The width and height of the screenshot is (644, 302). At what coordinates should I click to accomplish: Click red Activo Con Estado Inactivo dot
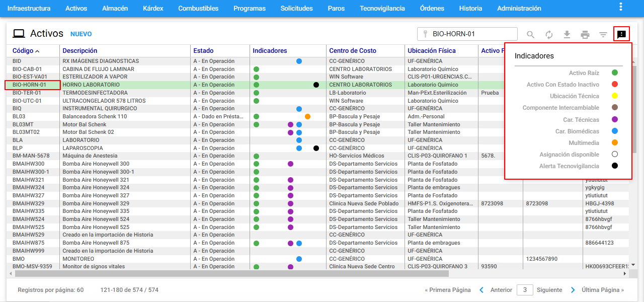614,85
